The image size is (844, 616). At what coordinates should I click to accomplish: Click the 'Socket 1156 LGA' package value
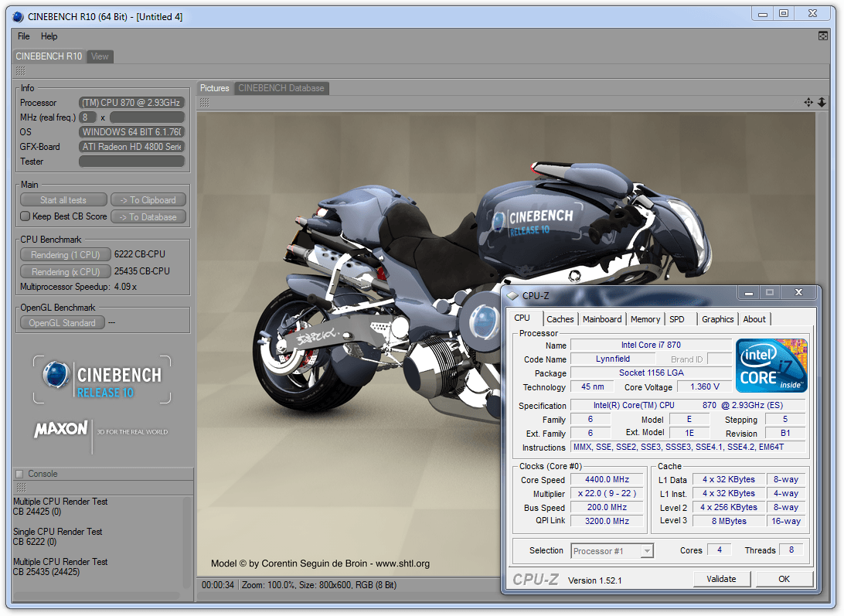(x=651, y=373)
